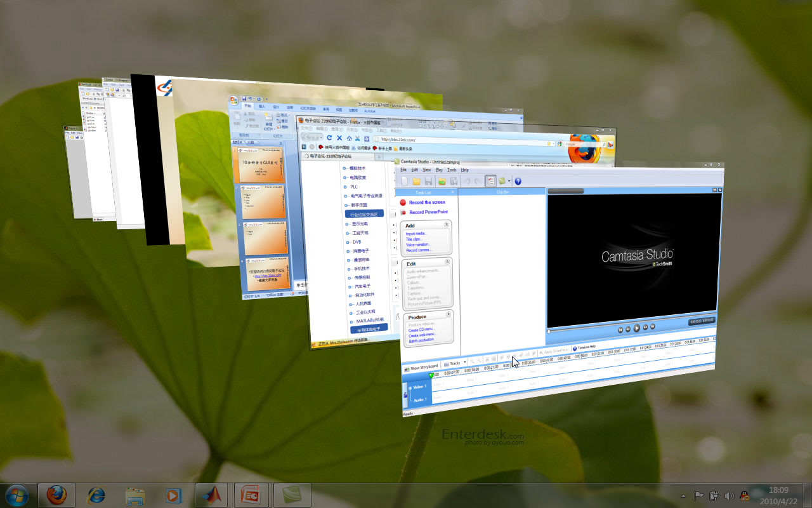This screenshot has width=812, height=508.
Task: Click volume speaker icon in system tray
Action: [729, 495]
